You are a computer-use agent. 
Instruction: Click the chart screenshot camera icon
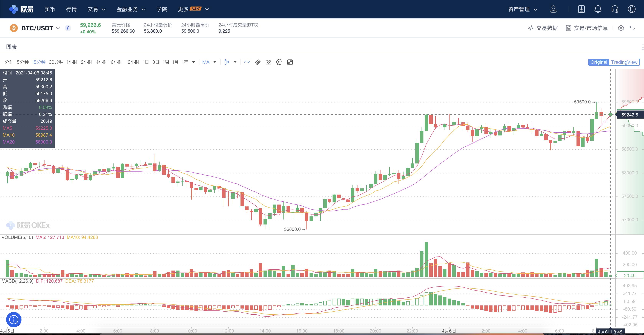[x=268, y=62]
